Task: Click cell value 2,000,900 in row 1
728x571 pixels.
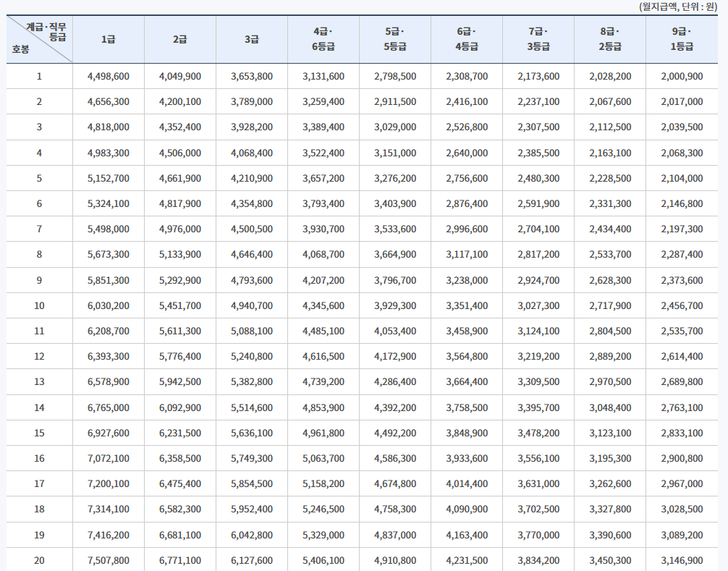Action: pos(680,75)
